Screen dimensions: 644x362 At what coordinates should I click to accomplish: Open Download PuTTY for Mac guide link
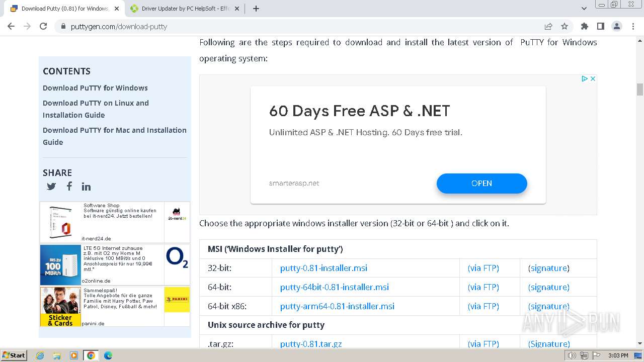click(115, 136)
